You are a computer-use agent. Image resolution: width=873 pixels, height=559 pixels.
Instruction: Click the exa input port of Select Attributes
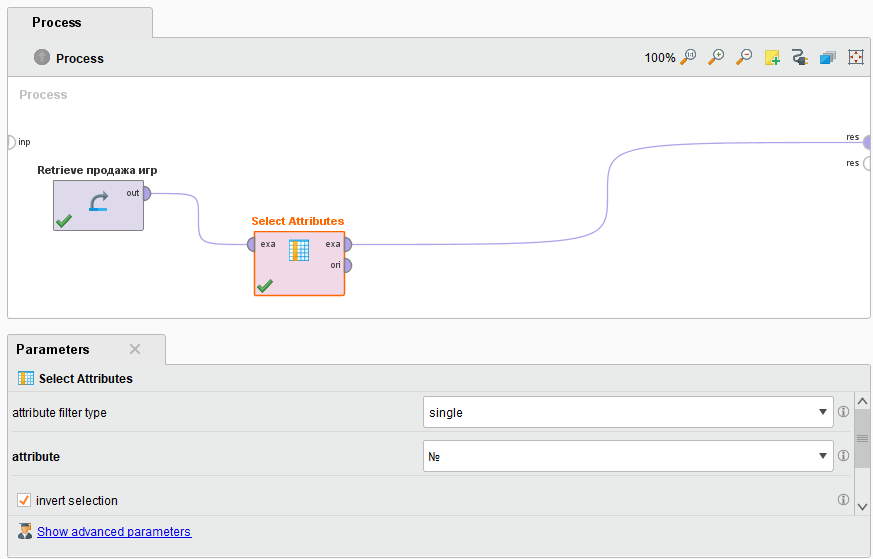click(x=252, y=244)
